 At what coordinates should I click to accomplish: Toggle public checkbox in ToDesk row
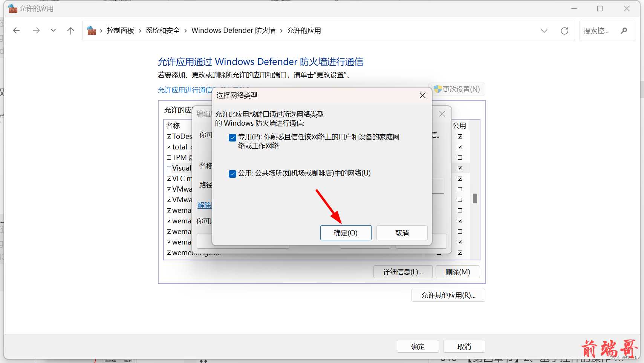460,136
